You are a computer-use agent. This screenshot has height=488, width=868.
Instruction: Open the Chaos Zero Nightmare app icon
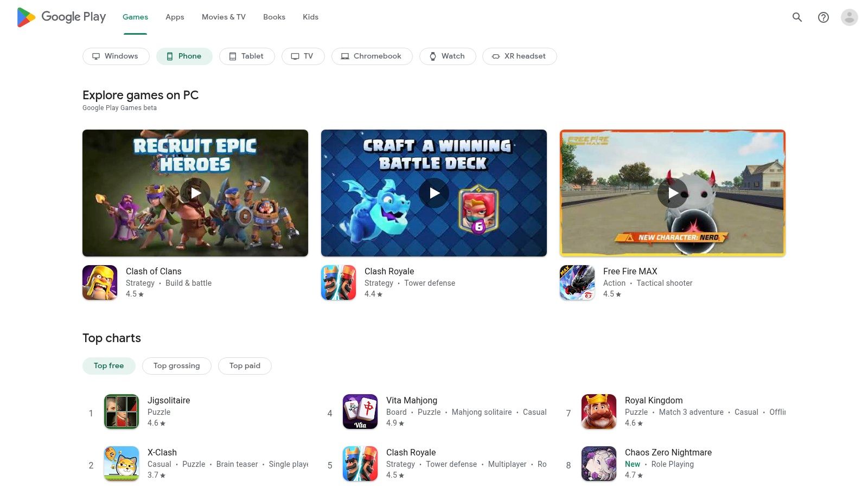click(x=598, y=464)
